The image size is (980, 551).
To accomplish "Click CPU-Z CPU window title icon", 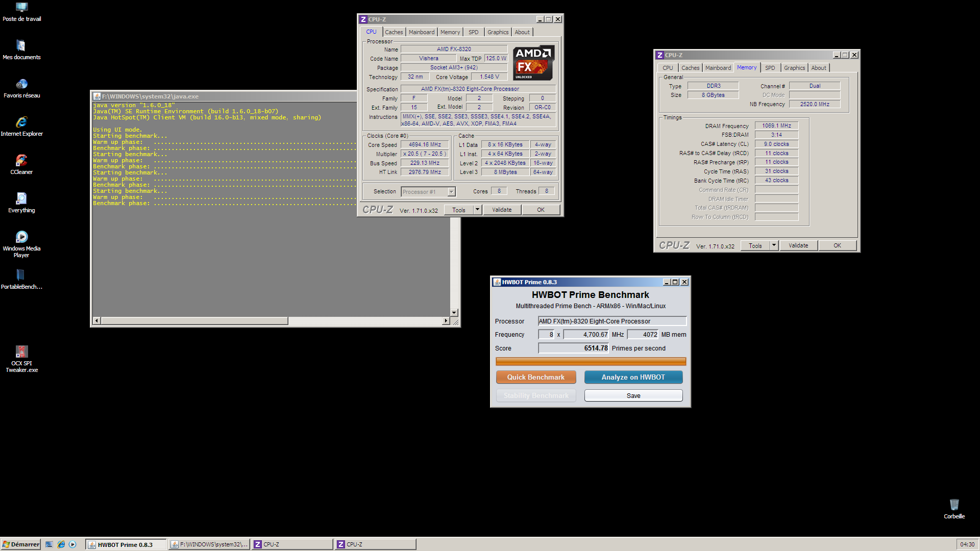I will tap(363, 19).
